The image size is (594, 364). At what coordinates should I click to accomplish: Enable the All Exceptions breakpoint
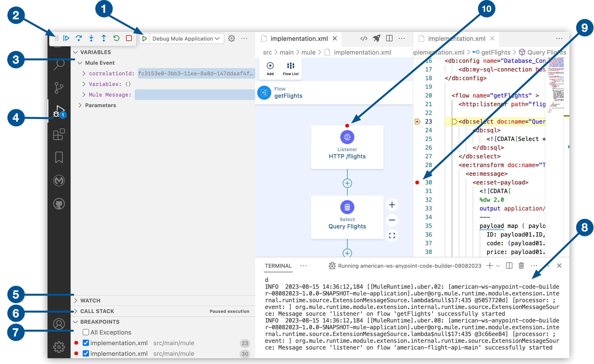click(x=86, y=332)
